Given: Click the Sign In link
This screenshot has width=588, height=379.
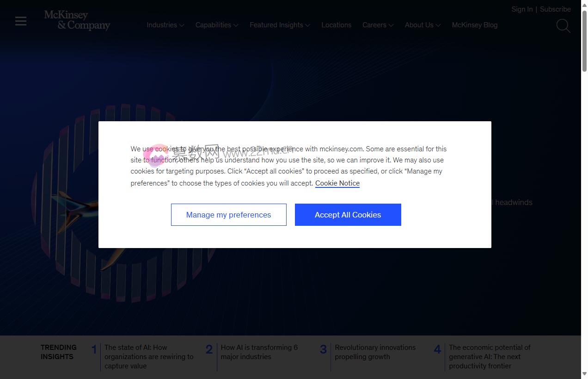Looking at the screenshot, I should click(x=521, y=9).
